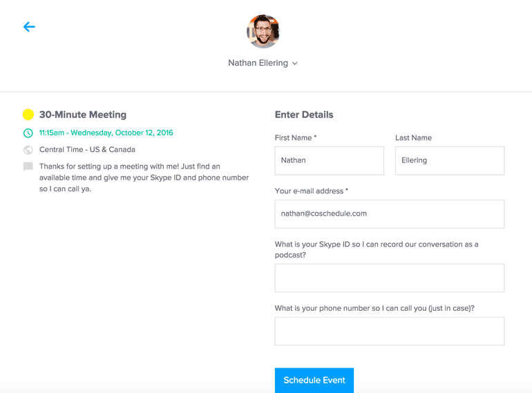This screenshot has width=532, height=393.
Task: Click the Skype ID input field
Action: tap(390, 278)
